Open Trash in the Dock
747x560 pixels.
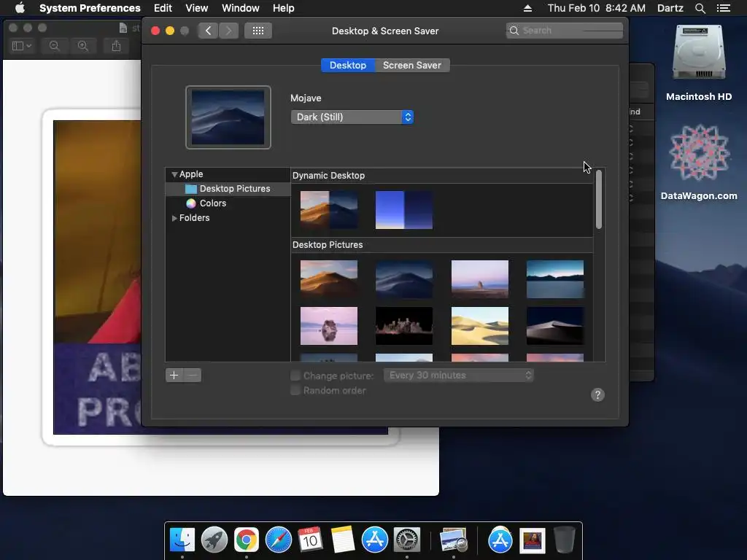(565, 540)
